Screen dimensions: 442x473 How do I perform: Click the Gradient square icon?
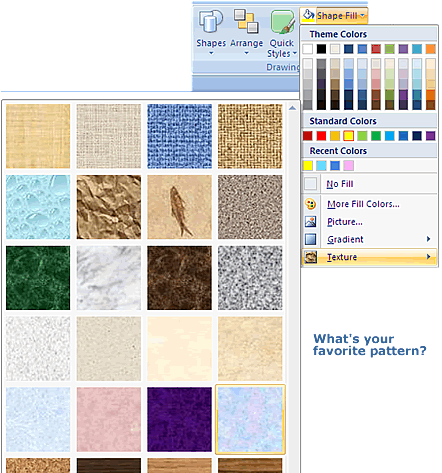[x=310, y=239]
